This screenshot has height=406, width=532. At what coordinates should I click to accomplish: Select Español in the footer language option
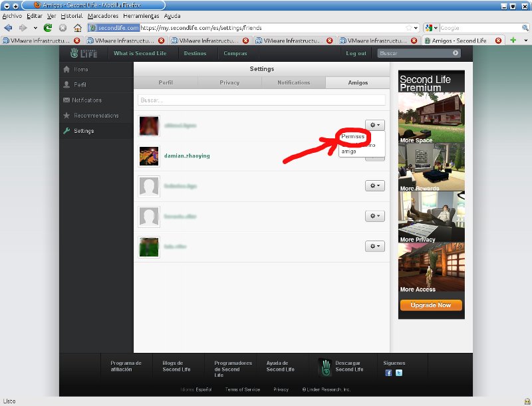203,389
